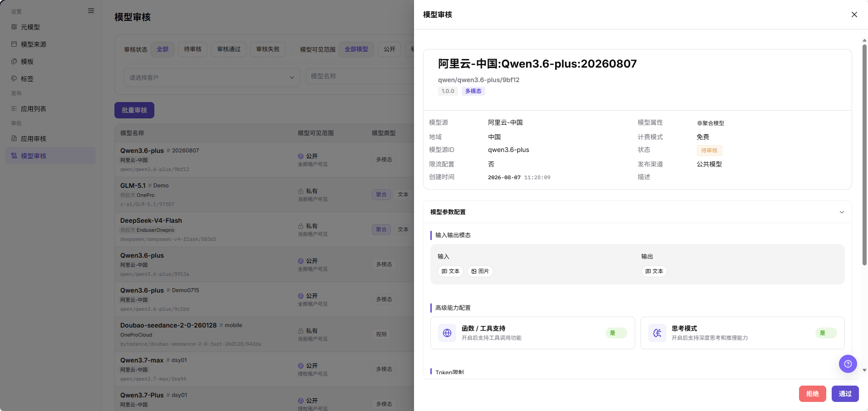This screenshot has height=411, width=868.
Task: Click the drawer vertical scrollbar
Action: pyautogui.click(x=864, y=154)
